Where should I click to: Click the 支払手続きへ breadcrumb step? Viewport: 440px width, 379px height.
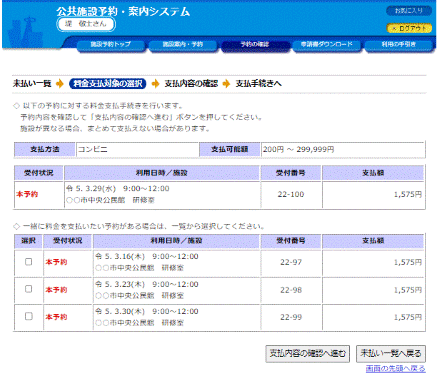(259, 83)
